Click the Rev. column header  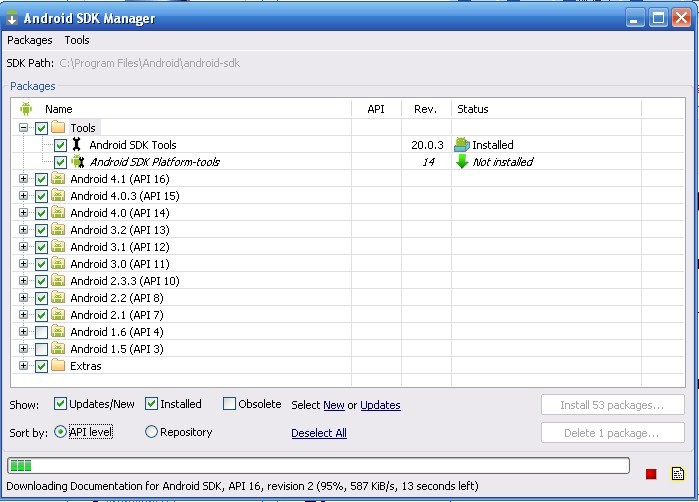pyautogui.click(x=425, y=109)
